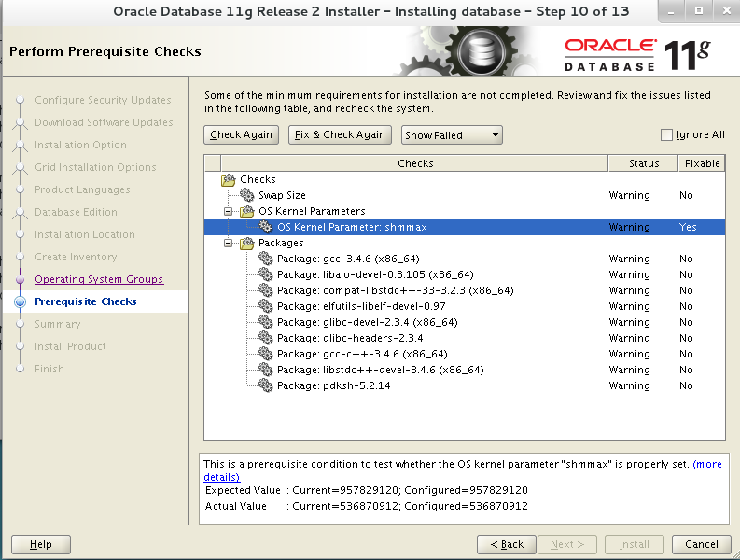
Task: Click the Checks column header
Action: pyautogui.click(x=415, y=163)
